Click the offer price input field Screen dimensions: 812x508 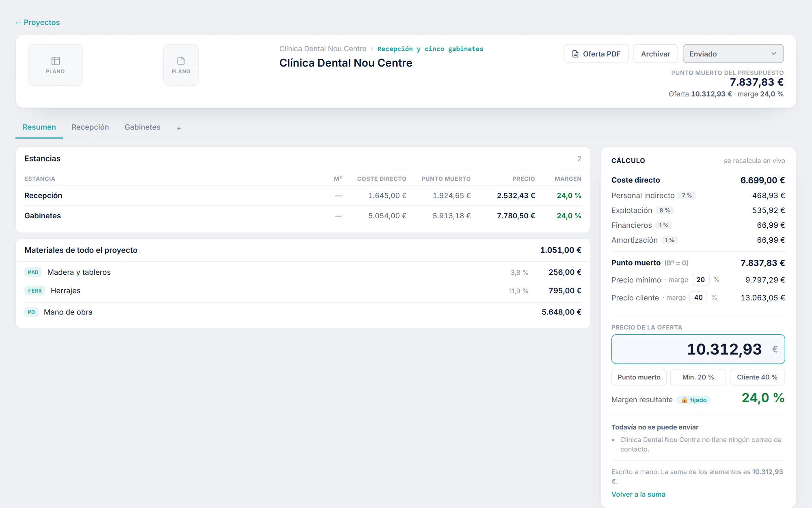pyautogui.click(x=698, y=349)
